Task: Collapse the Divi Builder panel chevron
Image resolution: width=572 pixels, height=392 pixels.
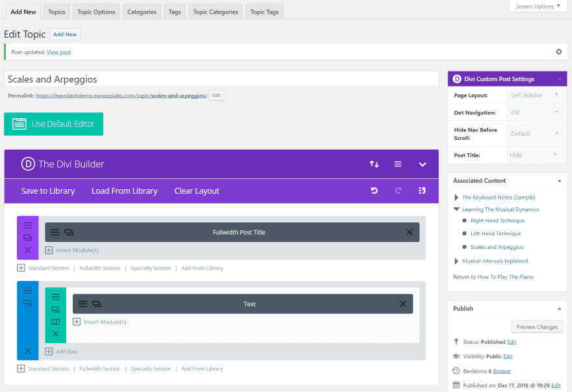Action: [x=422, y=164]
